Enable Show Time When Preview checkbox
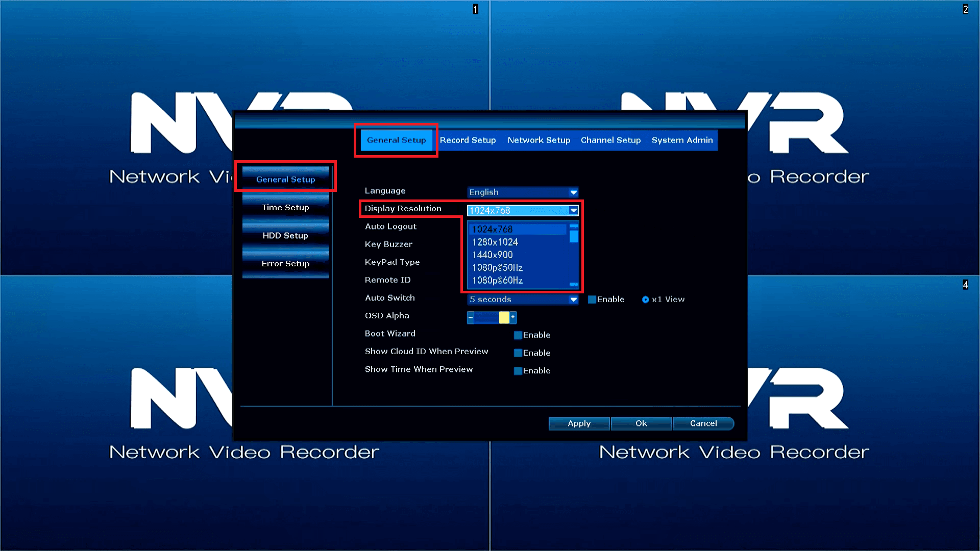The width and height of the screenshot is (980, 551). [x=518, y=371]
